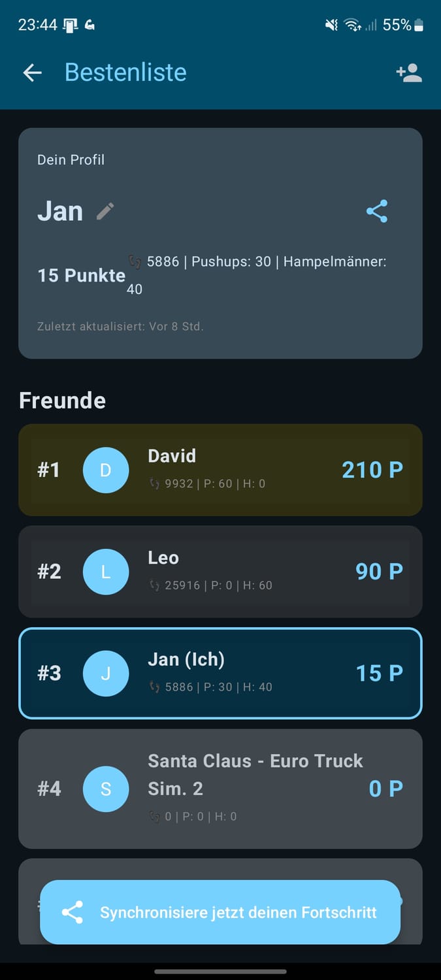Tap the battery indicator in status bar
The height and width of the screenshot is (980, 441).
click(419, 25)
